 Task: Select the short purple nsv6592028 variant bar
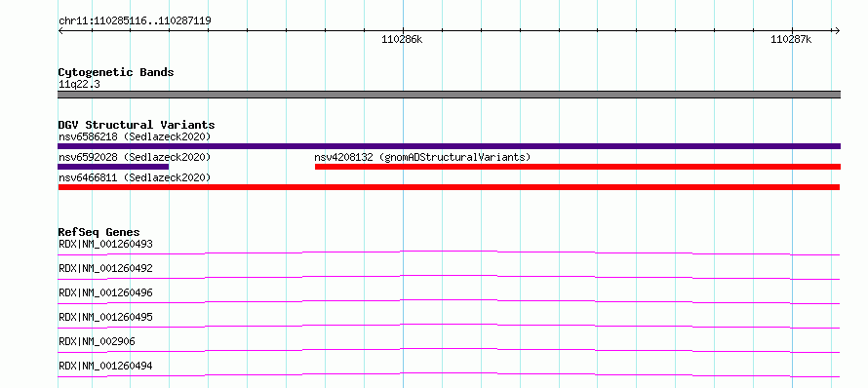(x=113, y=167)
